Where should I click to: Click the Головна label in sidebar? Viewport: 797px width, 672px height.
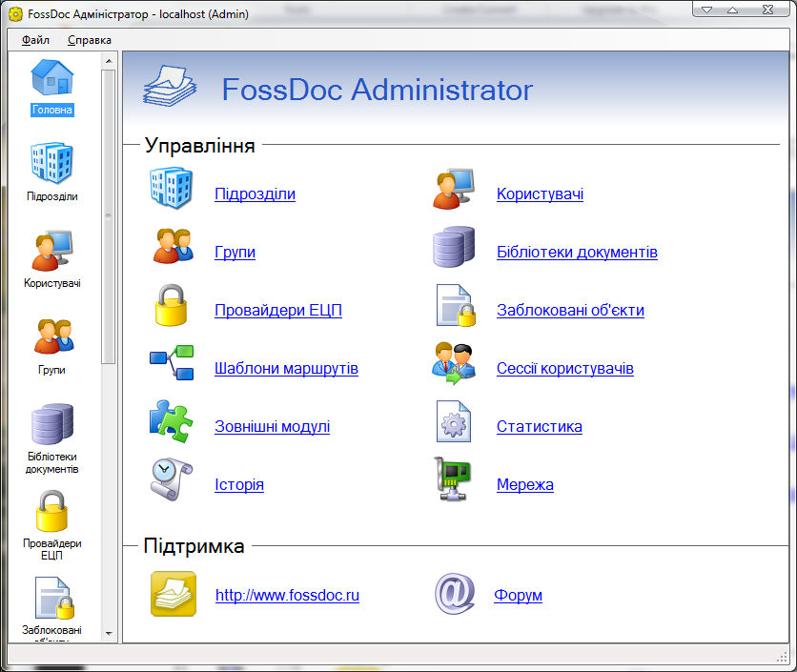(x=52, y=110)
